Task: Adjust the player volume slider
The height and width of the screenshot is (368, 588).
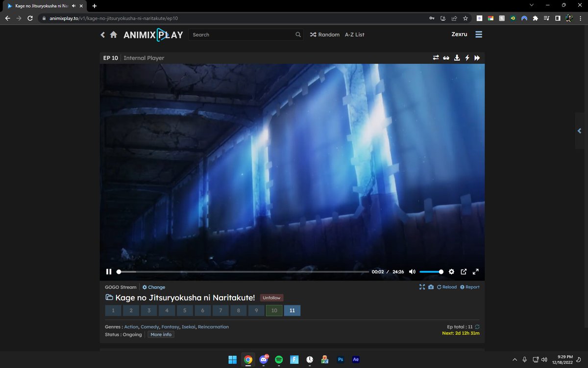Action: (431, 272)
